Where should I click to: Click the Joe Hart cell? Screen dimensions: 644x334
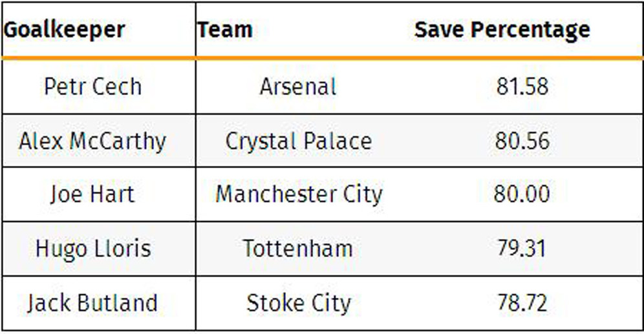pyautogui.click(x=92, y=194)
